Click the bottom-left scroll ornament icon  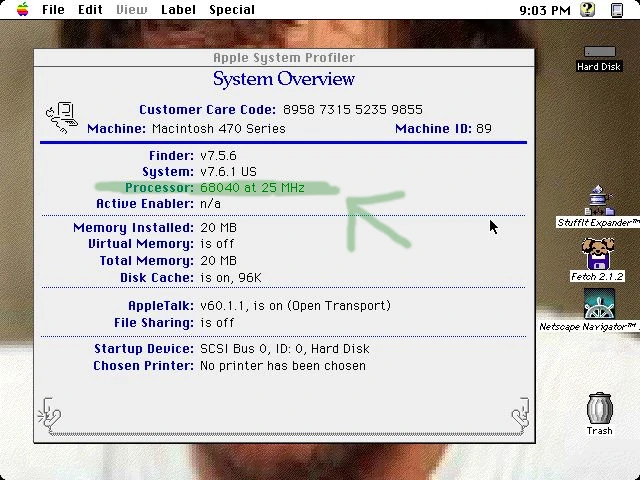pyautogui.click(x=49, y=412)
